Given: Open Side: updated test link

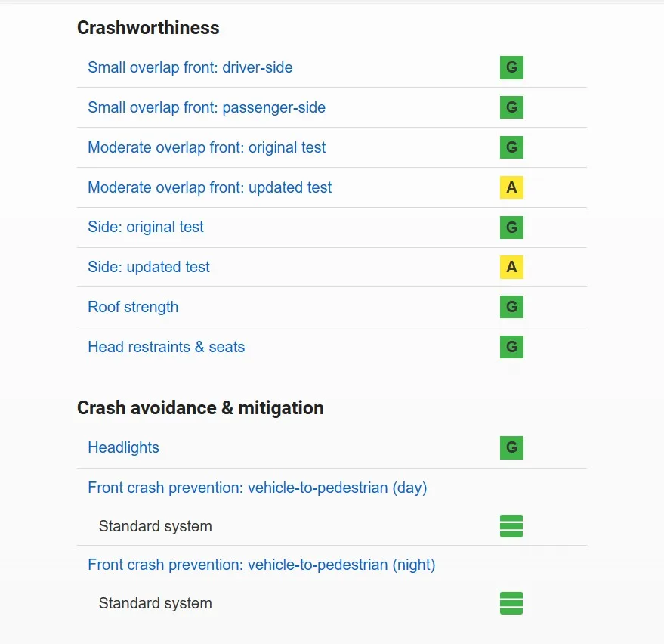Looking at the screenshot, I should coord(149,267).
